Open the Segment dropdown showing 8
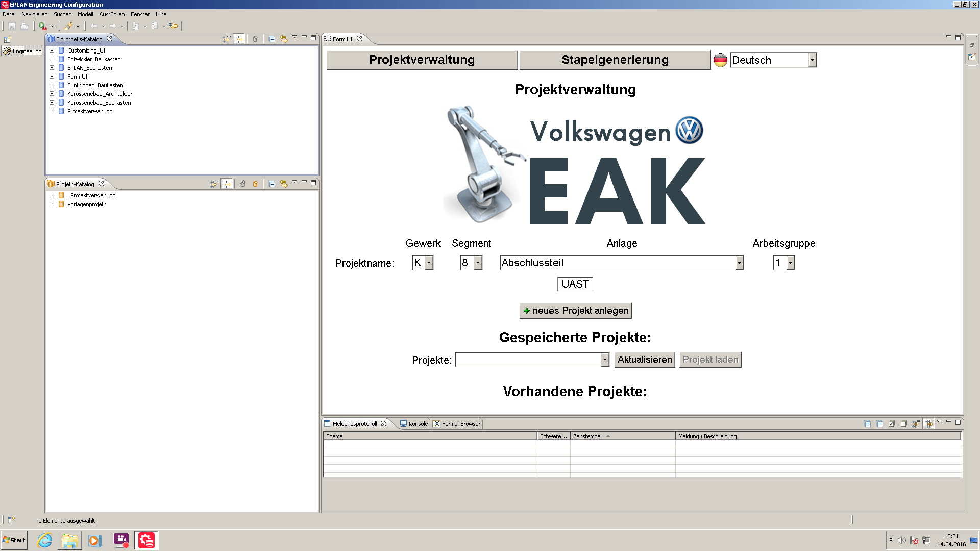 (477, 262)
